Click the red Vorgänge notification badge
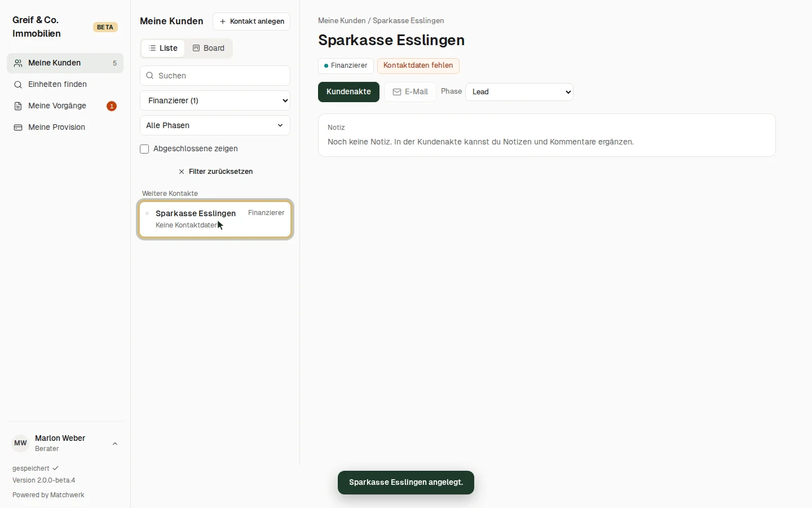812x508 pixels. 112,106
